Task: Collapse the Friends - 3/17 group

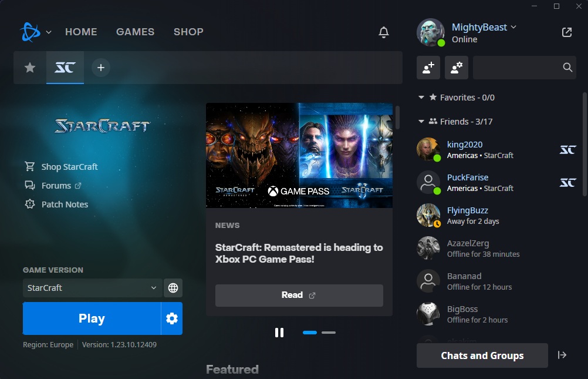Action: click(421, 122)
